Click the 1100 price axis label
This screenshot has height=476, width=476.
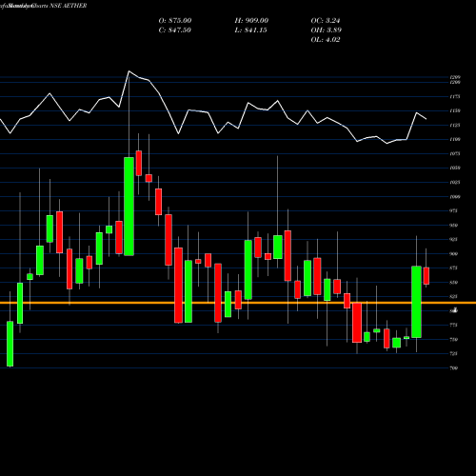click(x=455, y=139)
